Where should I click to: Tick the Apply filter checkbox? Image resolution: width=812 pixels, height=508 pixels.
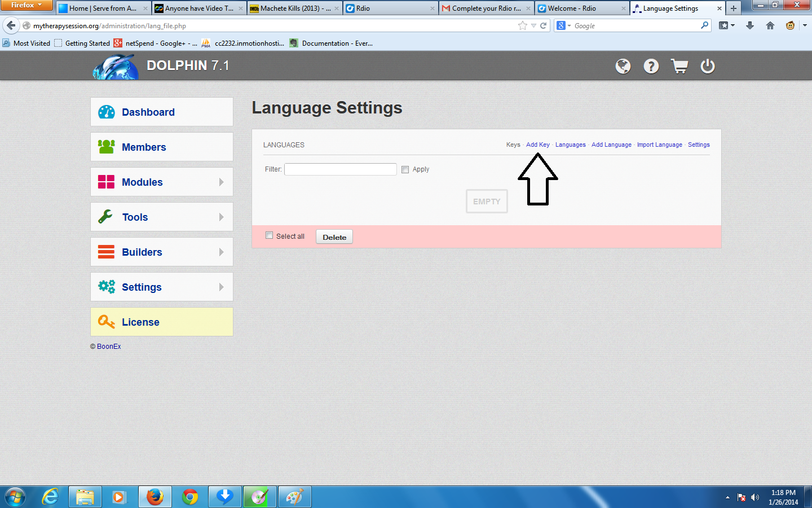point(405,169)
